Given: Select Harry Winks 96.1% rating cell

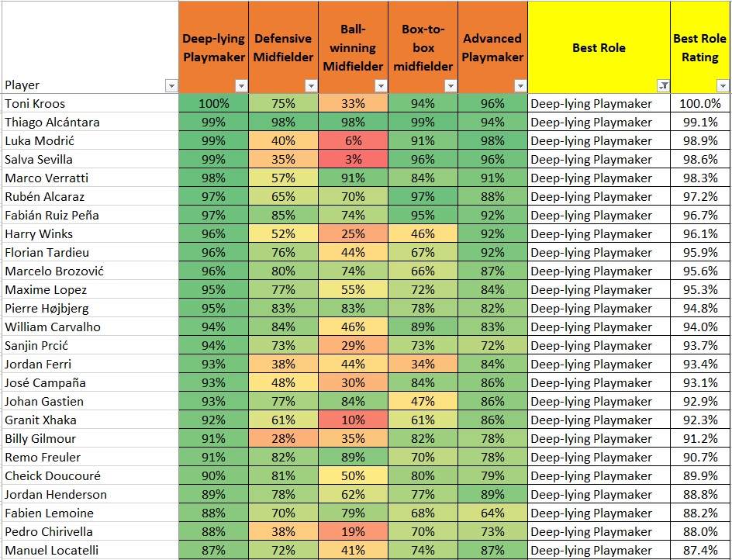Looking at the screenshot, I should coord(700,233).
